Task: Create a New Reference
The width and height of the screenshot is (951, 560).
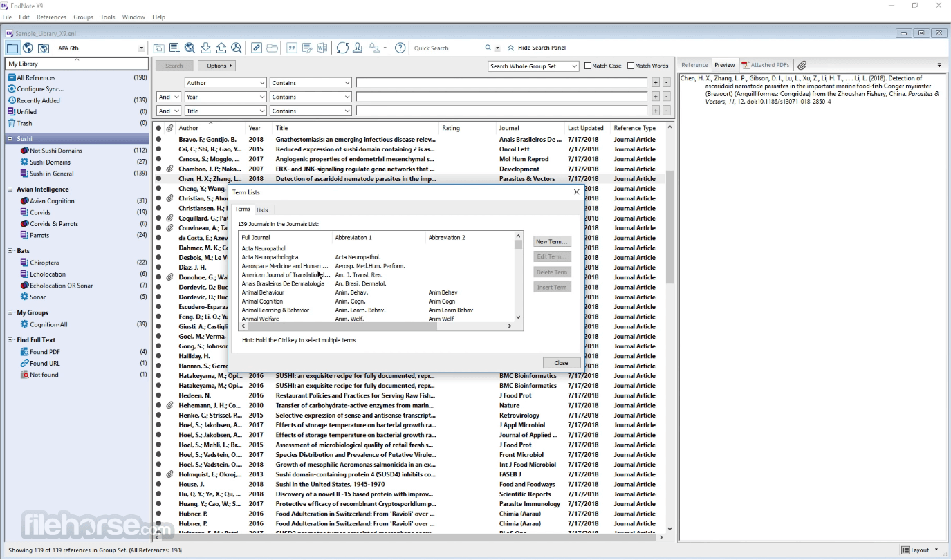Action: click(174, 48)
